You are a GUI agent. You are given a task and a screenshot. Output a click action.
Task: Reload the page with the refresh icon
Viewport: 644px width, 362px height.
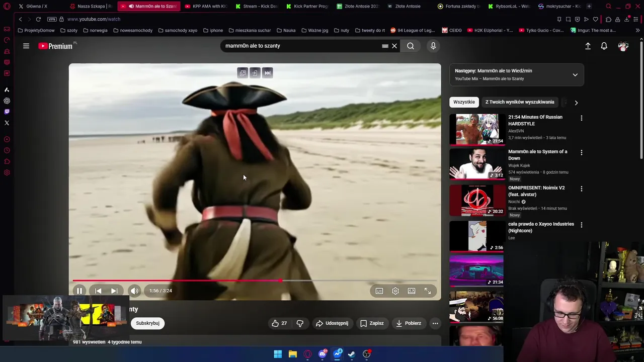[x=38, y=19]
